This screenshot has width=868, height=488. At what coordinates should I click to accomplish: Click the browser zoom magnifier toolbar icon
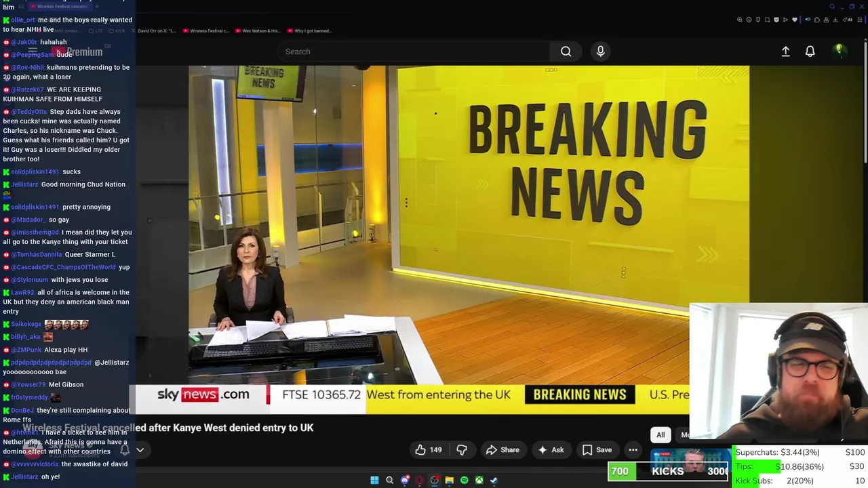pyautogui.click(x=740, y=20)
